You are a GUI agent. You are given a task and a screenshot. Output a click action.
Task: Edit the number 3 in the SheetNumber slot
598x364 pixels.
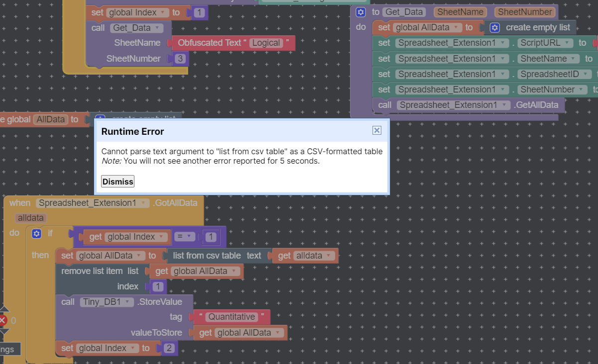[180, 59]
